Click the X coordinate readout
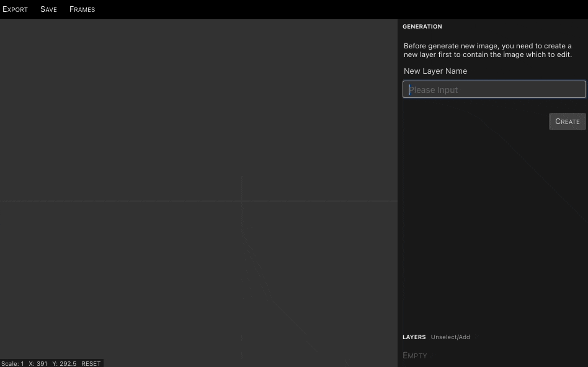 (x=38, y=363)
